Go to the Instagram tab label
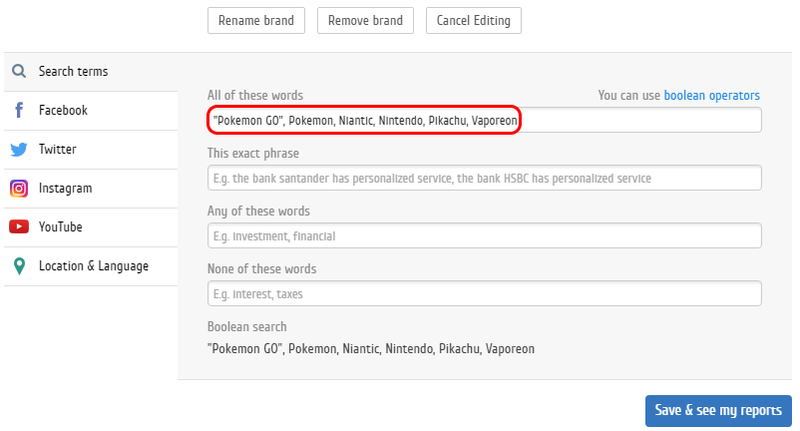 click(x=65, y=189)
